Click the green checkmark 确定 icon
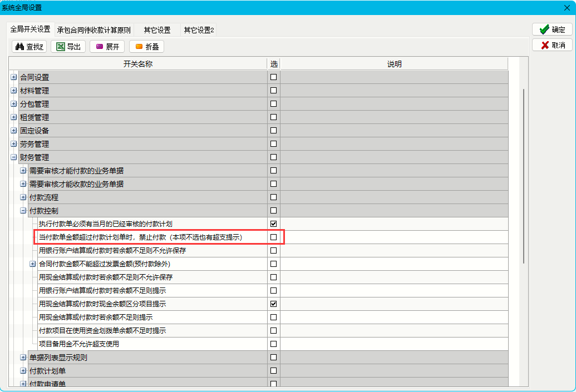Image resolution: width=576 pixels, height=392 pixels. (544, 29)
